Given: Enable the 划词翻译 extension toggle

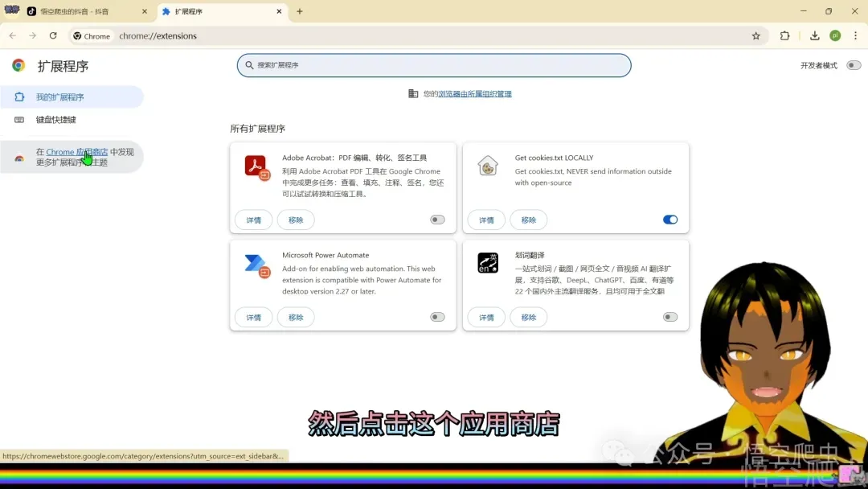Looking at the screenshot, I should pyautogui.click(x=669, y=316).
